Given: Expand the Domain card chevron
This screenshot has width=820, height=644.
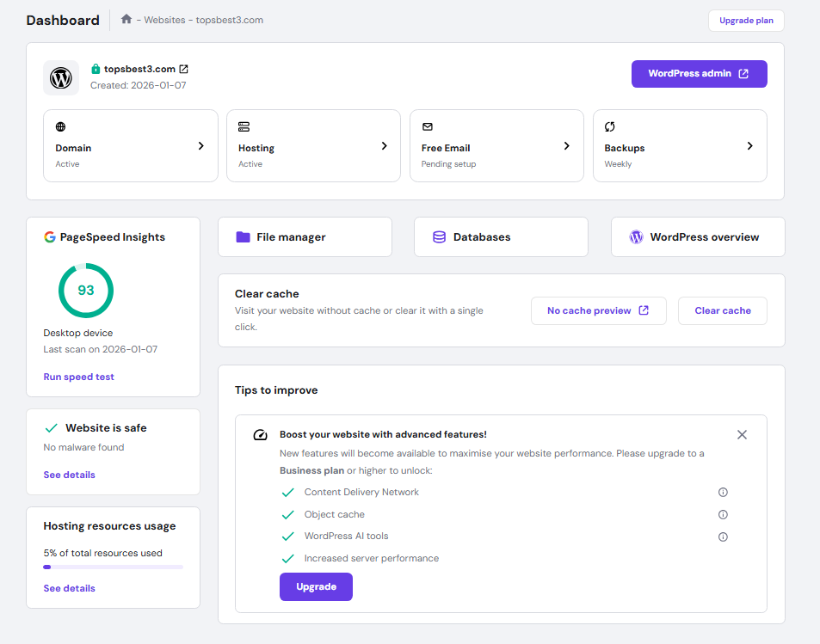Looking at the screenshot, I should [x=202, y=145].
